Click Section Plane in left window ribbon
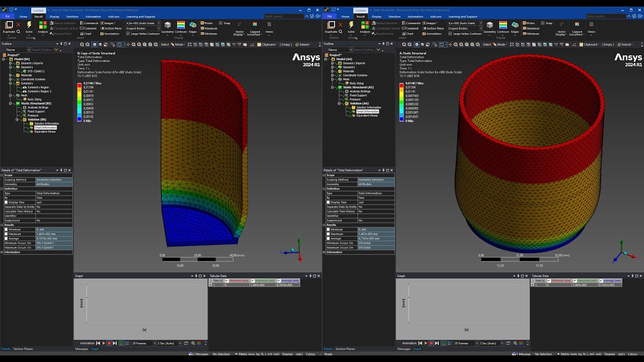 coord(111,28)
